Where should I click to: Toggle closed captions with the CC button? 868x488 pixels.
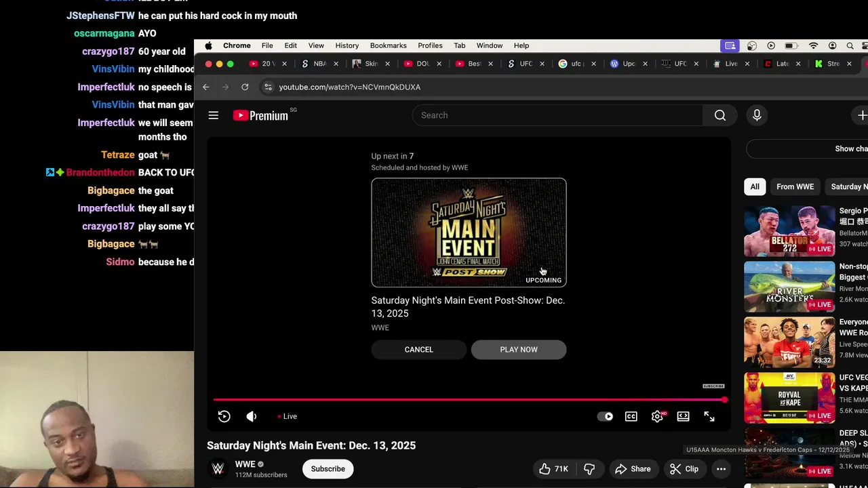pos(631,416)
